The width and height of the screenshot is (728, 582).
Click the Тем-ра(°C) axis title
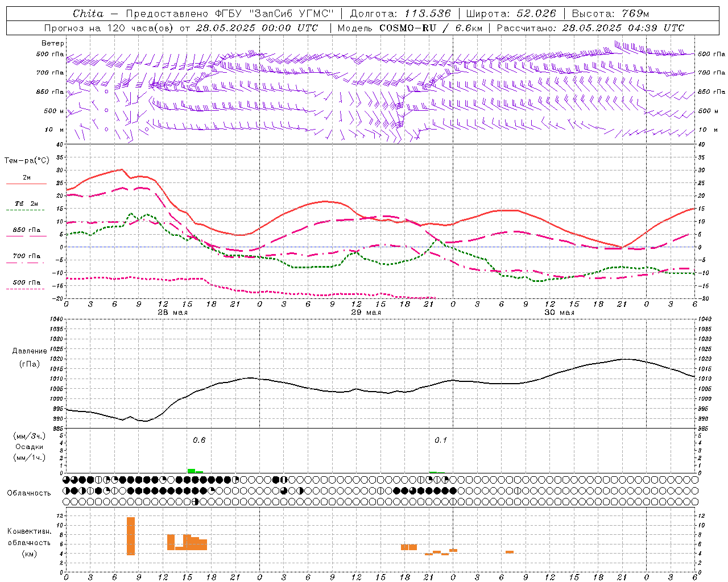click(27, 161)
